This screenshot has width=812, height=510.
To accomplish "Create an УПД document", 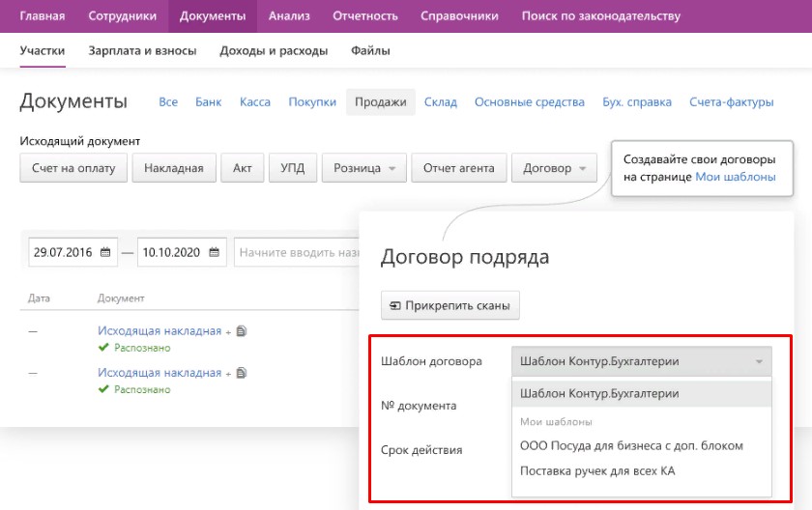I will [x=293, y=168].
